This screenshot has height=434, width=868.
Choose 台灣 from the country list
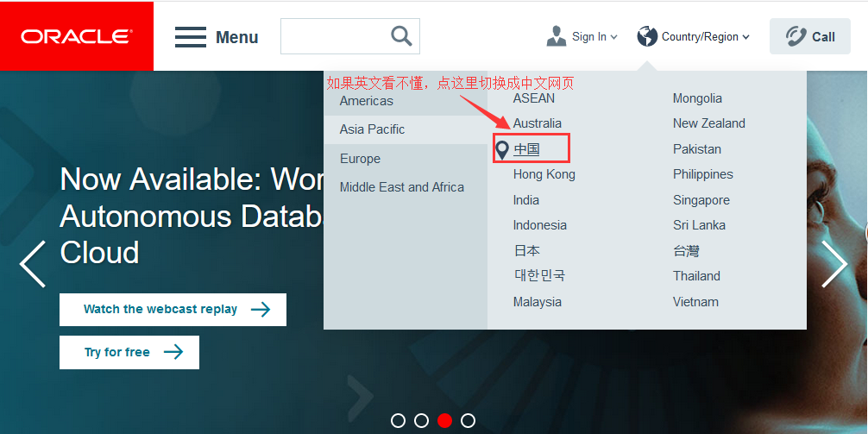click(686, 251)
